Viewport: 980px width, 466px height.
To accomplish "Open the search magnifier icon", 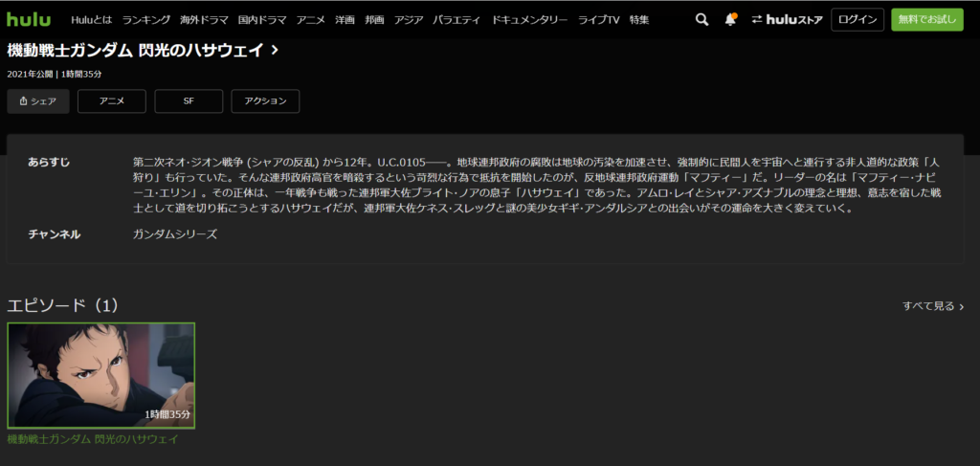I will coord(702,20).
